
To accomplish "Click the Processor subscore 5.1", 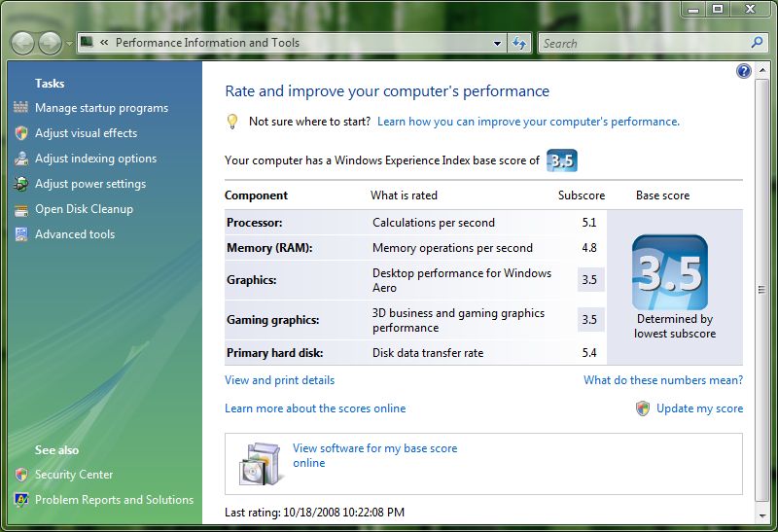I will tap(589, 223).
